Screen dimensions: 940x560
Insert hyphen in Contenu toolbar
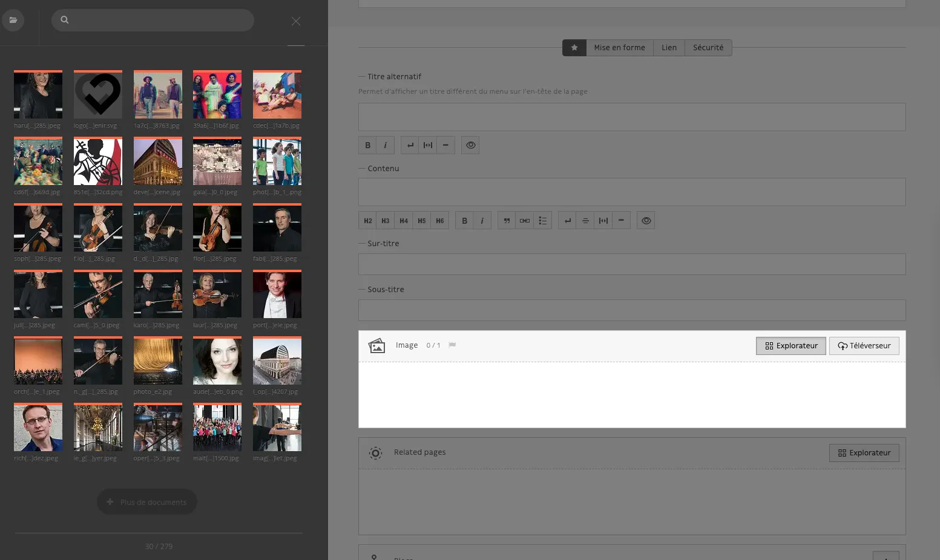pos(622,221)
